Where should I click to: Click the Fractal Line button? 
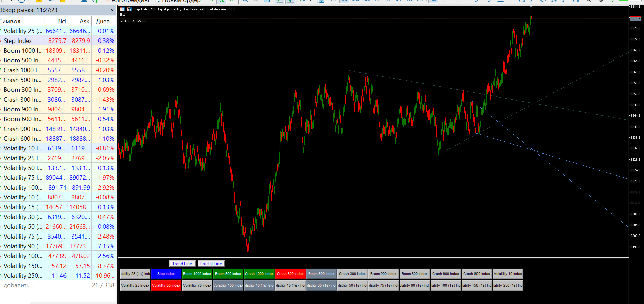point(211,264)
